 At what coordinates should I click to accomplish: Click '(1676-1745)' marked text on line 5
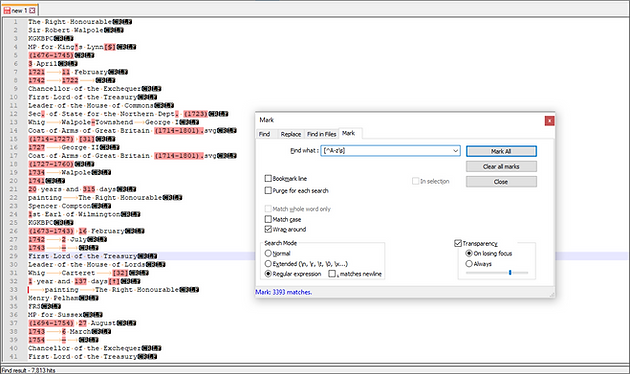[x=51, y=55]
